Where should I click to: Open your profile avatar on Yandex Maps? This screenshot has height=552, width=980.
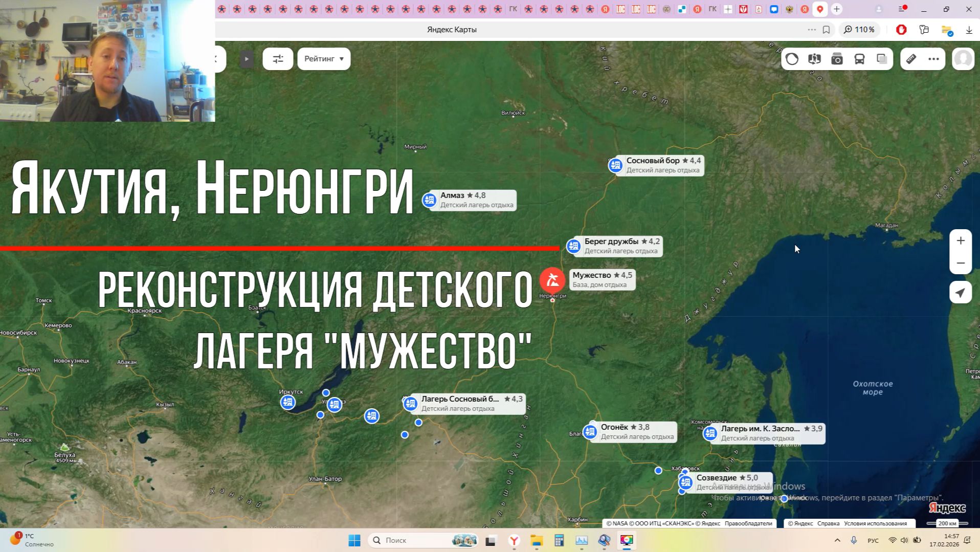[963, 58]
